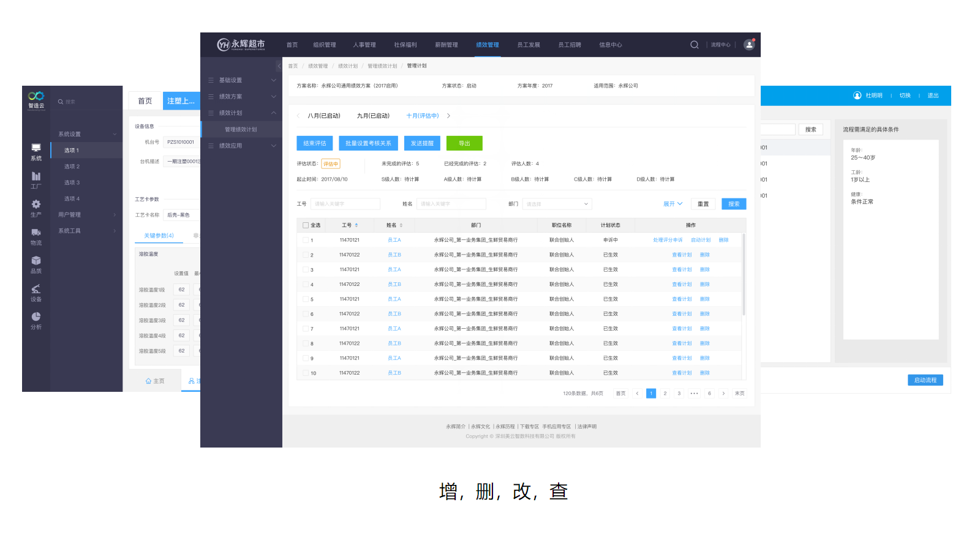980x551 pixels.
Task: Select the 九月(已启动) month tab
Action: pos(373,116)
